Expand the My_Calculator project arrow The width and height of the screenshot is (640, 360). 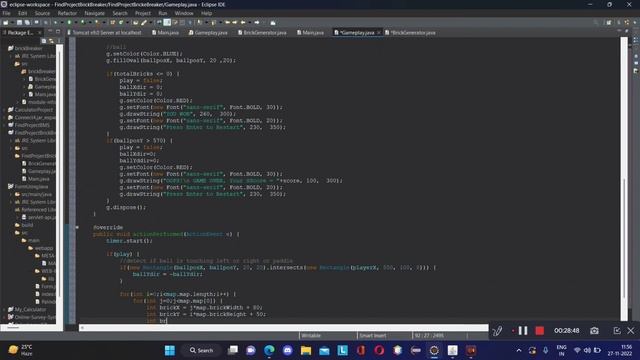pyautogui.click(x=4, y=309)
